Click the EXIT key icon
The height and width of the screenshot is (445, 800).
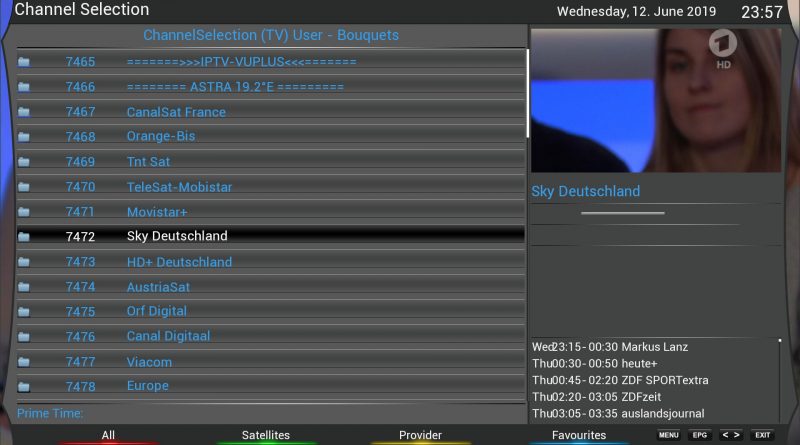762,435
